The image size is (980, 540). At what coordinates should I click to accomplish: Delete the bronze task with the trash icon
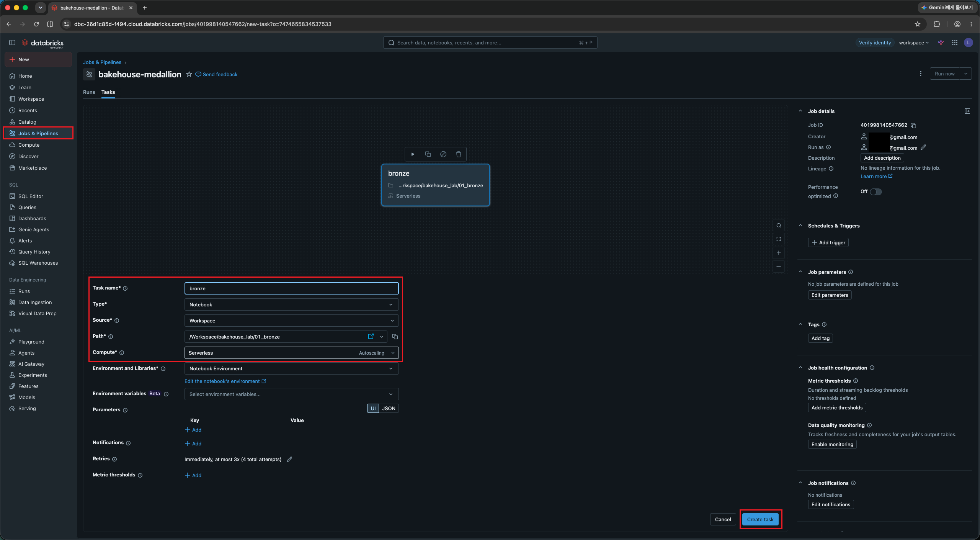click(459, 154)
